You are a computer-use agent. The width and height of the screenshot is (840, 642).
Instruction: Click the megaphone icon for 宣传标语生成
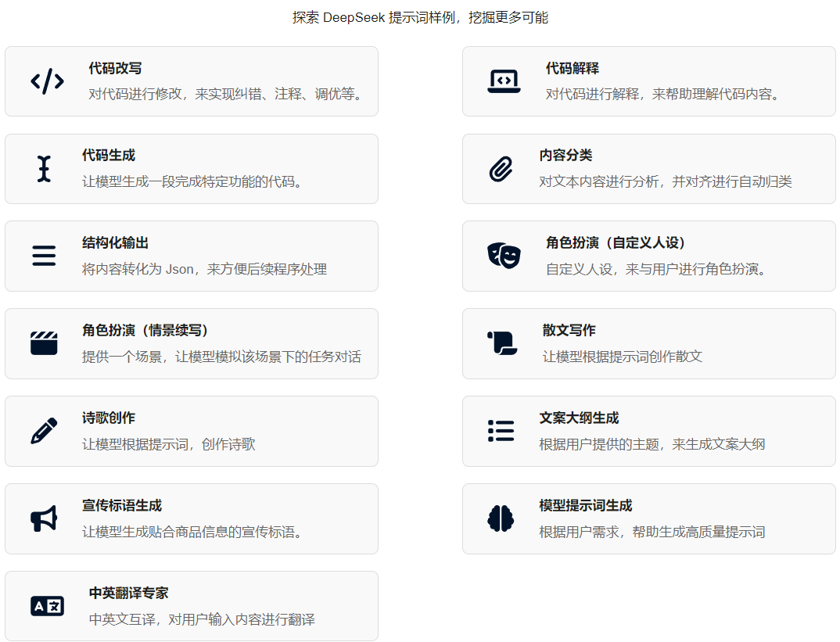coord(44,518)
